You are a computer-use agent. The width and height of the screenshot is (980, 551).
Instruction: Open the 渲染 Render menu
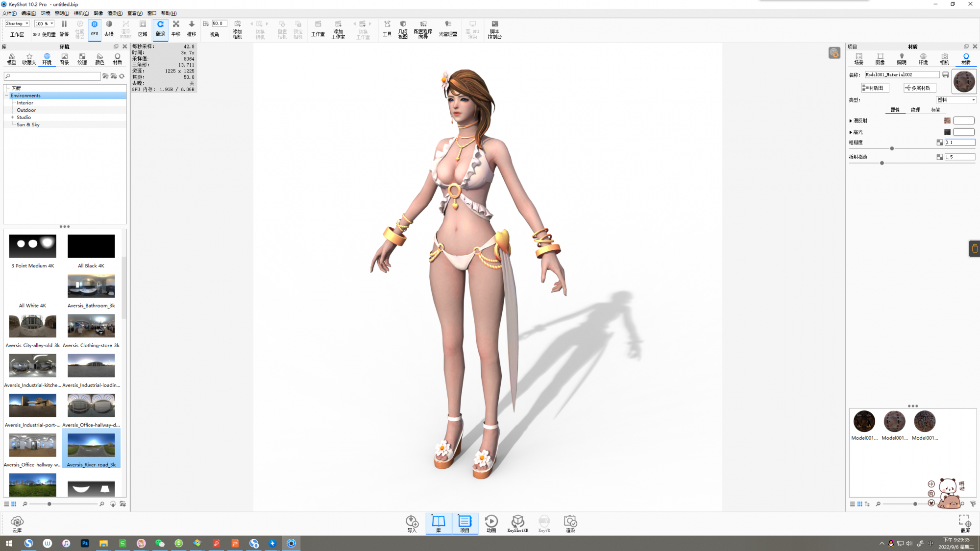[115, 13]
